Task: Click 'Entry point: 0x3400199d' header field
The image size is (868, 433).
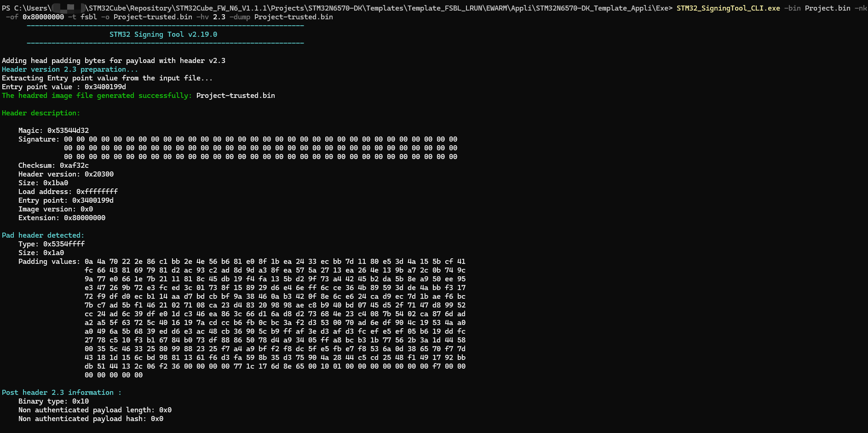Action: (66, 200)
